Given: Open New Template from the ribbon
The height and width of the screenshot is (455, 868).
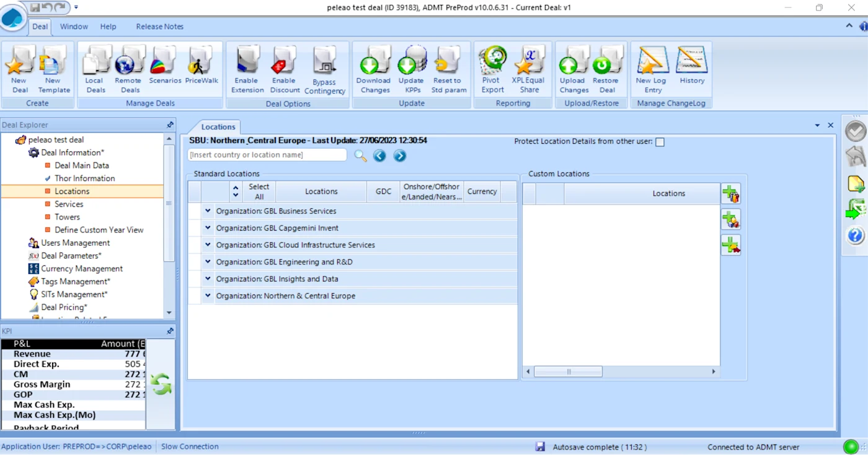Looking at the screenshot, I should pyautogui.click(x=54, y=70).
